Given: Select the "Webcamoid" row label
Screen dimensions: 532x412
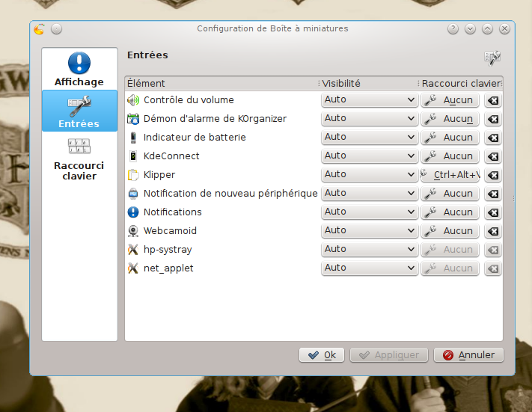Looking at the screenshot, I should (x=170, y=230).
